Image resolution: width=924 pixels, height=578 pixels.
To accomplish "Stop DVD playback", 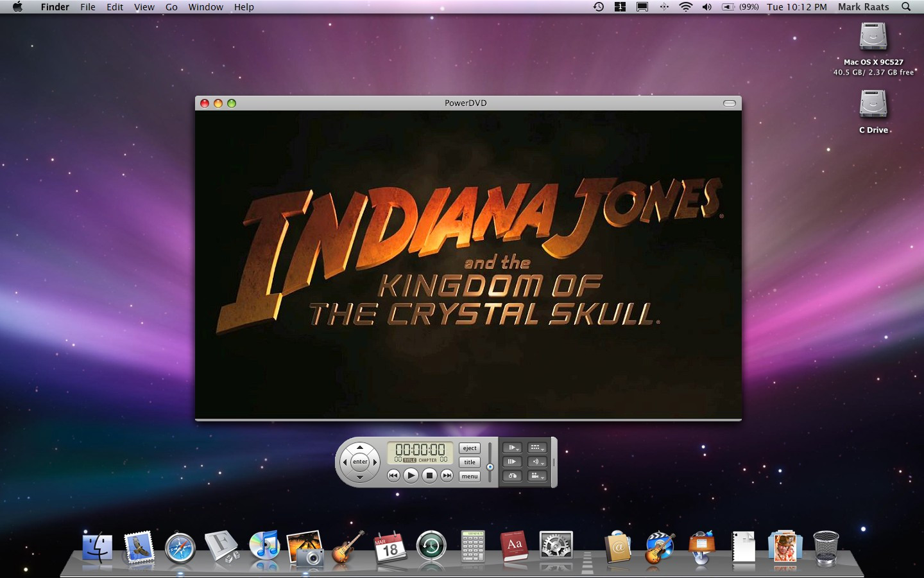I will (x=429, y=475).
